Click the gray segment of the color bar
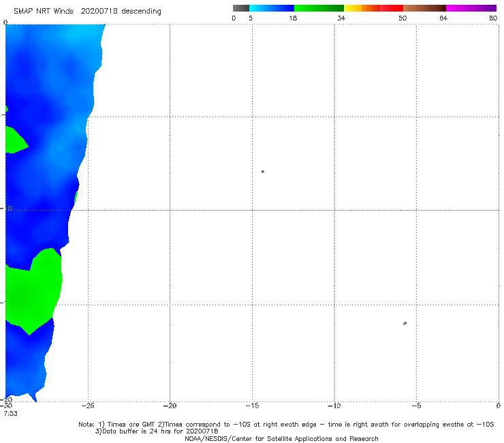 click(240, 8)
